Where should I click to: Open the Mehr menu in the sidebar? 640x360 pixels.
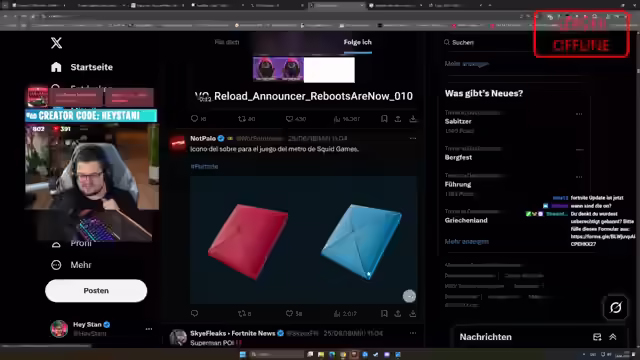point(71,265)
